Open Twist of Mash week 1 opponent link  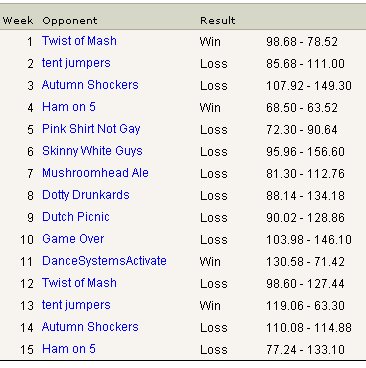point(79,41)
